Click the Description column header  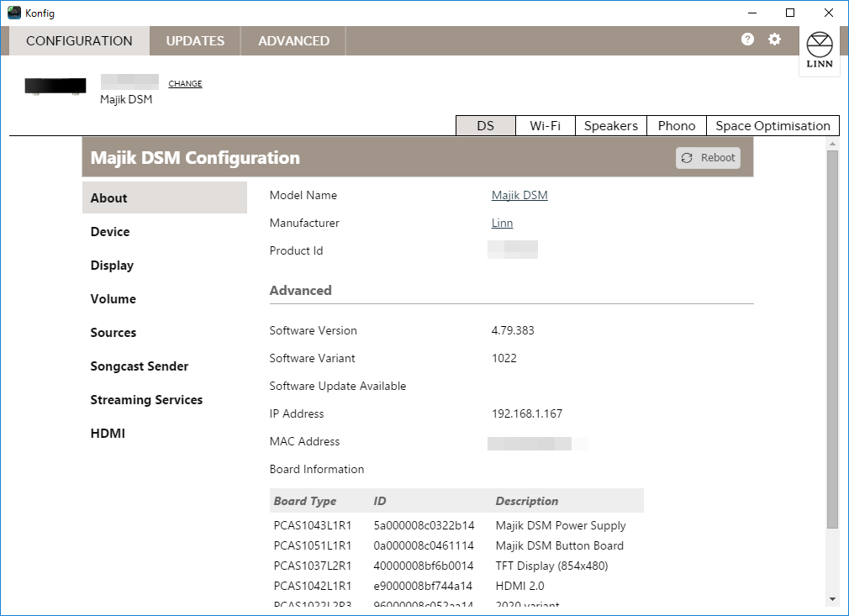[527, 501]
